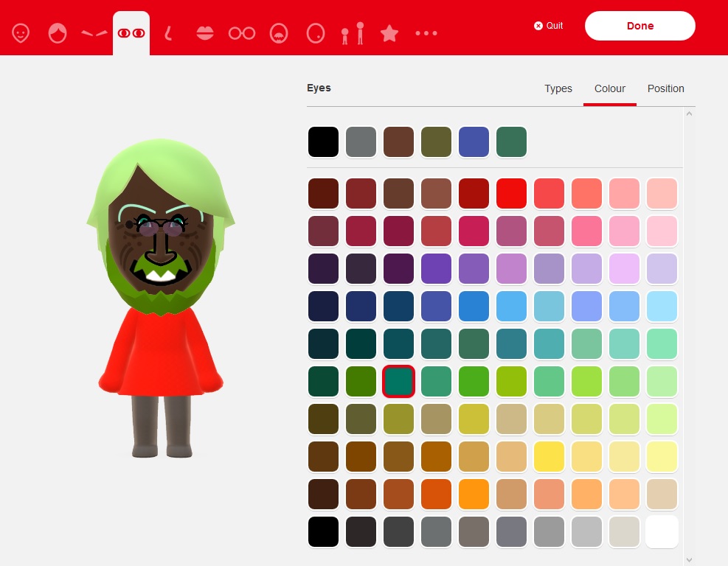Pick the green preset eye colour
The width and height of the screenshot is (728, 566).
click(511, 142)
